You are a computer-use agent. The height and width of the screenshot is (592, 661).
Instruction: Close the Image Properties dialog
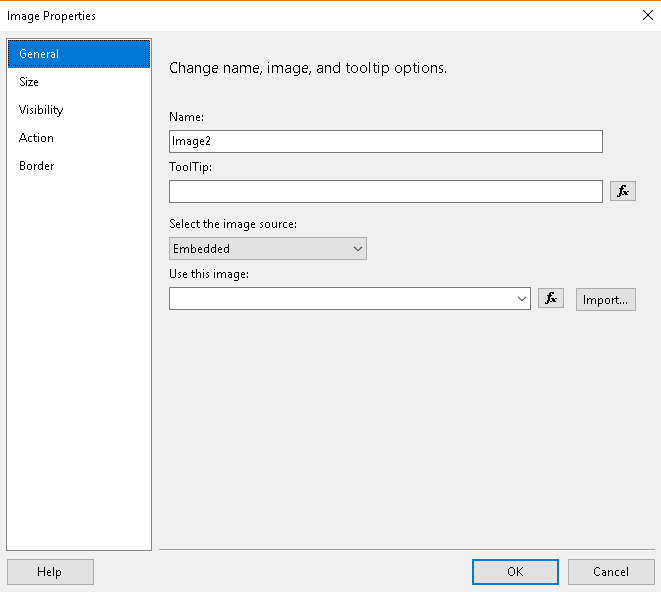pyautogui.click(x=644, y=15)
